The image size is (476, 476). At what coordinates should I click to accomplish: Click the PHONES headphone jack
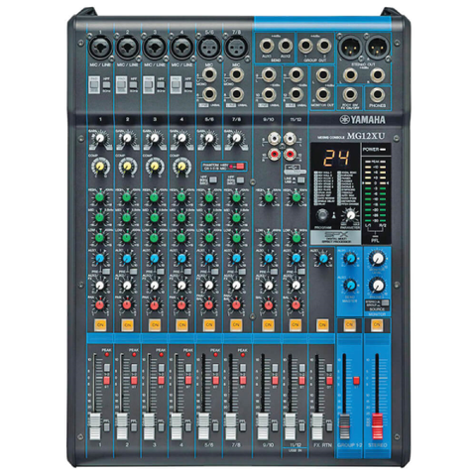point(377,94)
